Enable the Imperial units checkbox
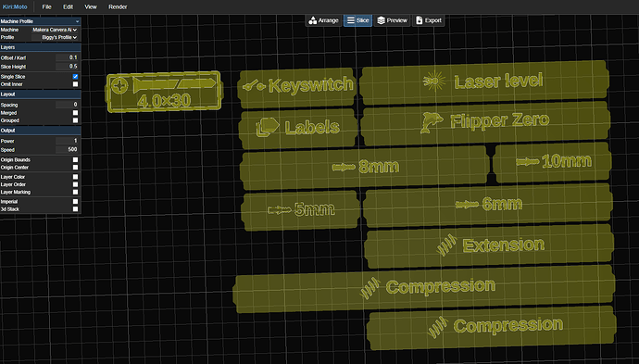The width and height of the screenshot is (639, 364). 75,201
